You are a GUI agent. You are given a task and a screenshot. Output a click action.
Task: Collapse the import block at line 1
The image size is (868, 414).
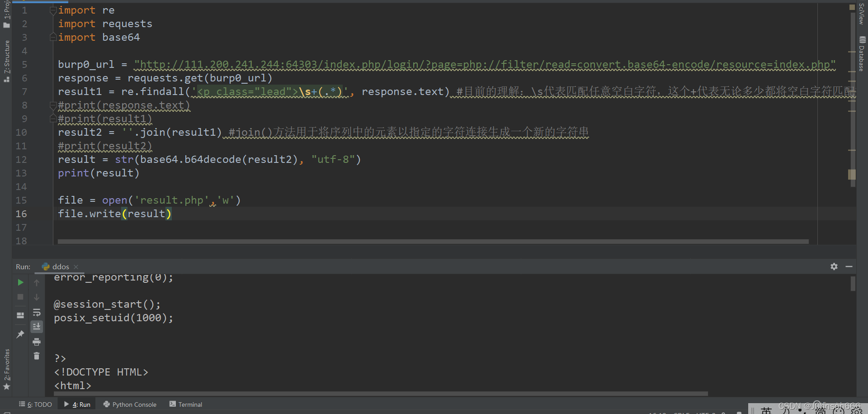53,10
